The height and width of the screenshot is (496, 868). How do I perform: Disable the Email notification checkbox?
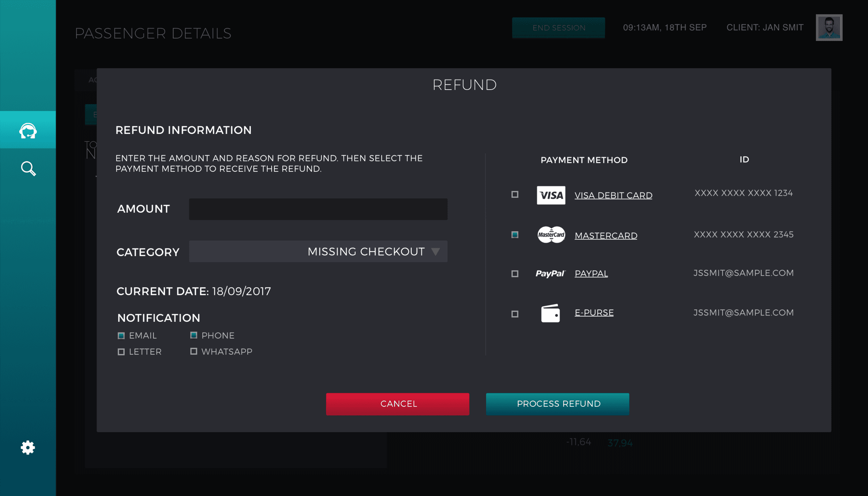pyautogui.click(x=121, y=335)
